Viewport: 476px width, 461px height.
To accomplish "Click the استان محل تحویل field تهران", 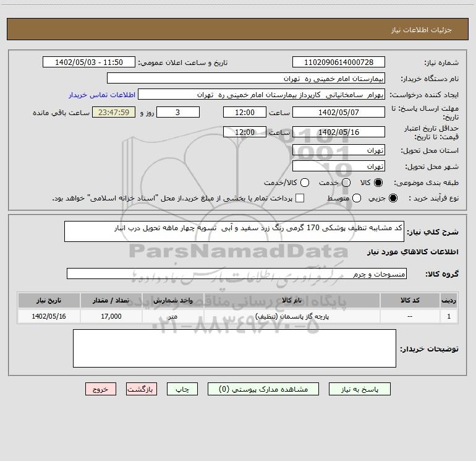I will pyautogui.click(x=339, y=150).
